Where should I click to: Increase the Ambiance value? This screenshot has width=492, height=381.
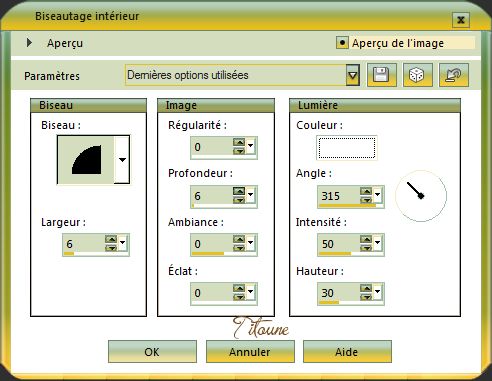[239, 239]
